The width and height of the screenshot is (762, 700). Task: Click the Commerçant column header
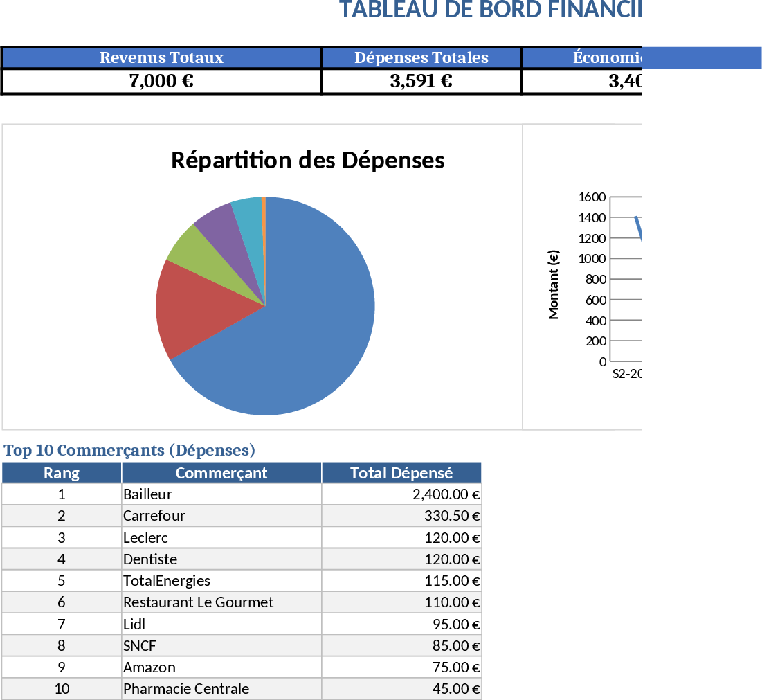tap(221, 473)
